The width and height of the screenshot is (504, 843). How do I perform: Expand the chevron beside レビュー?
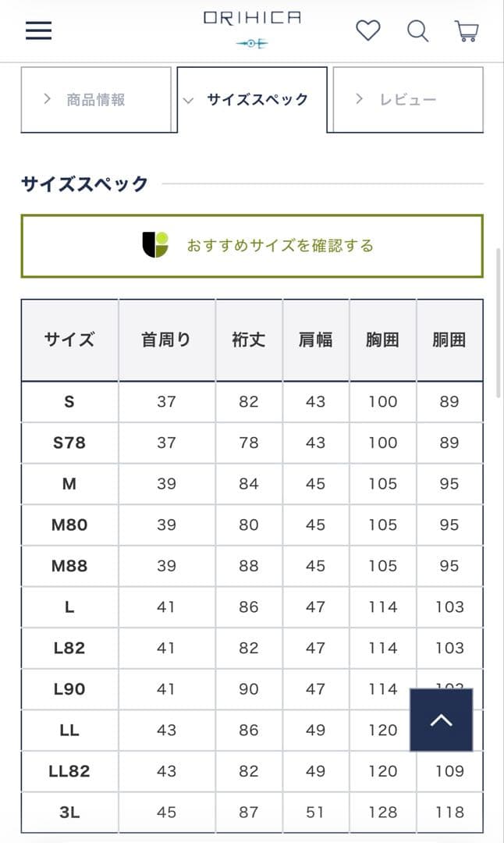(359, 99)
